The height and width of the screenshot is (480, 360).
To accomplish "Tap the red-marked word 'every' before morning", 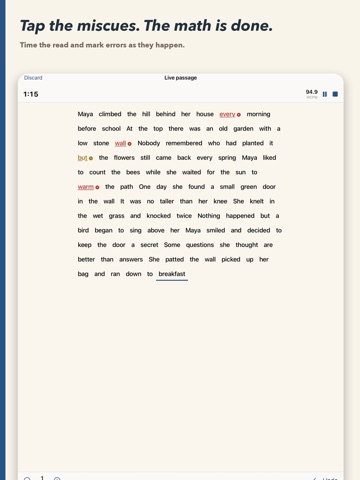I will pos(227,114).
